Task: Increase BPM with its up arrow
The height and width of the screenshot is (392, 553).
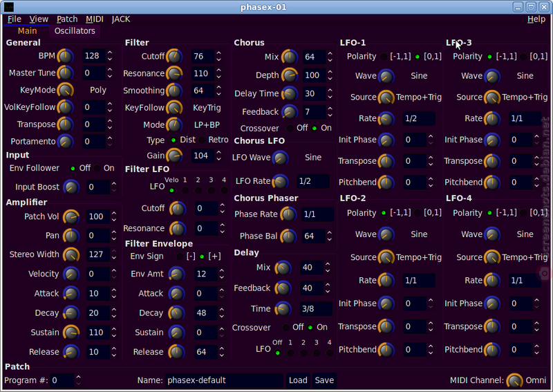Action: [x=110, y=53]
